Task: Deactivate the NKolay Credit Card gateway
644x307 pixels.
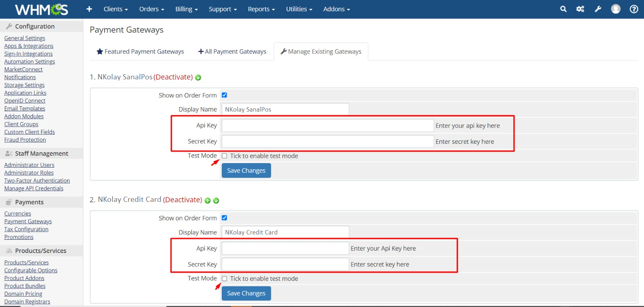Action: pos(182,200)
